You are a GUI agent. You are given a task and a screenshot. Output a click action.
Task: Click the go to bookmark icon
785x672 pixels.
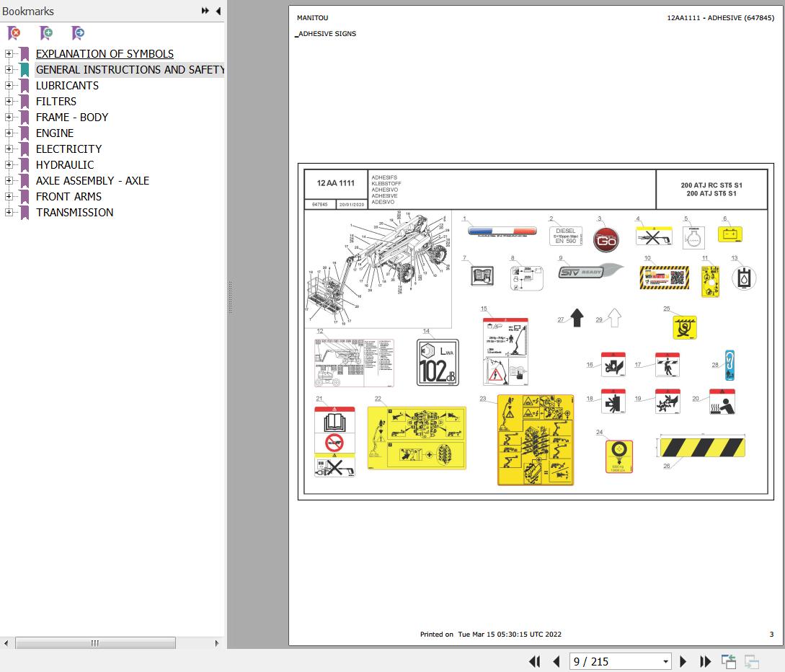coord(78,33)
